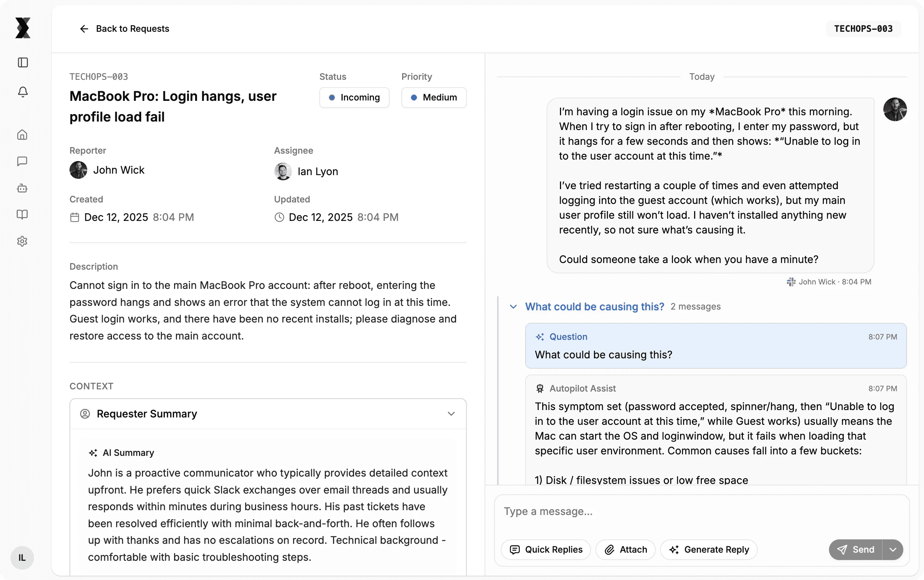The height and width of the screenshot is (580, 924).
Task: Open settings gear icon in sidebar
Action: tap(22, 241)
